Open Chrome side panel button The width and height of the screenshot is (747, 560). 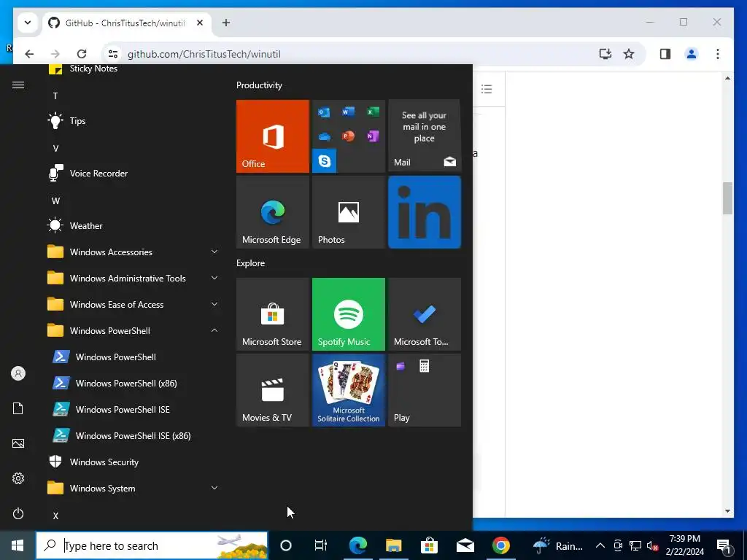tap(665, 54)
